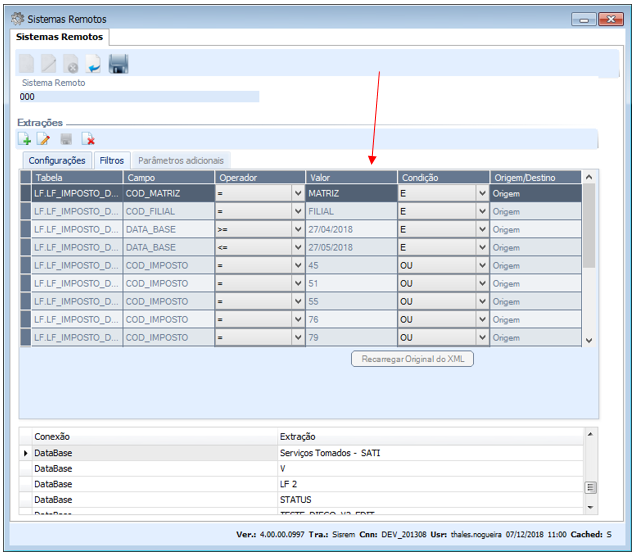
Task: Select the Sistemas Remotos main tab
Action: pos(60,37)
